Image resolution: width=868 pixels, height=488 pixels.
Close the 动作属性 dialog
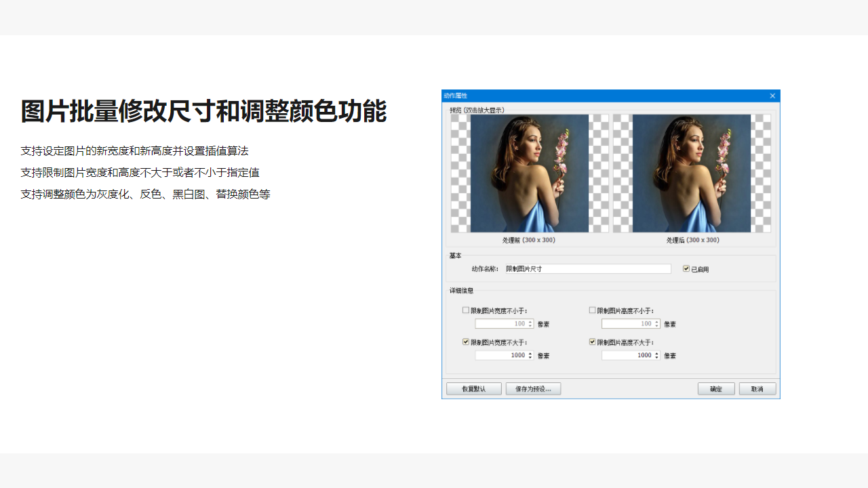pos(772,96)
